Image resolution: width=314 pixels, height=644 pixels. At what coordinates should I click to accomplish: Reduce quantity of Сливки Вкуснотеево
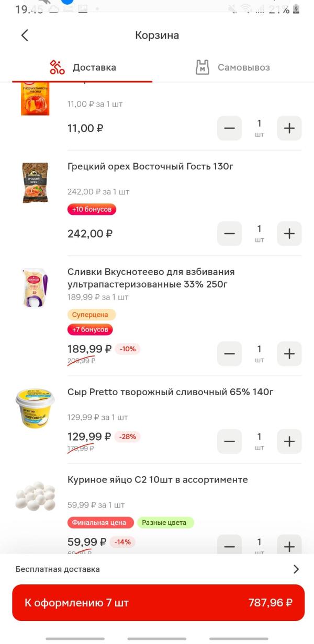click(230, 354)
